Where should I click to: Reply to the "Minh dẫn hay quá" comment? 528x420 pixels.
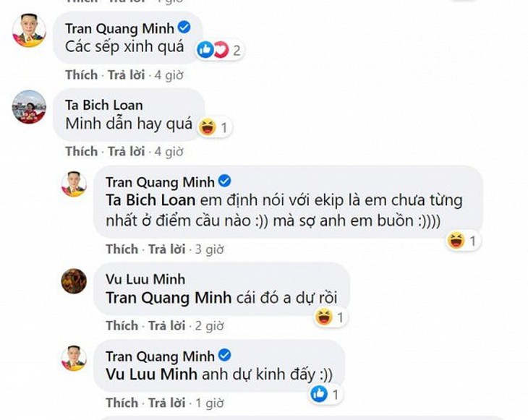127,151
